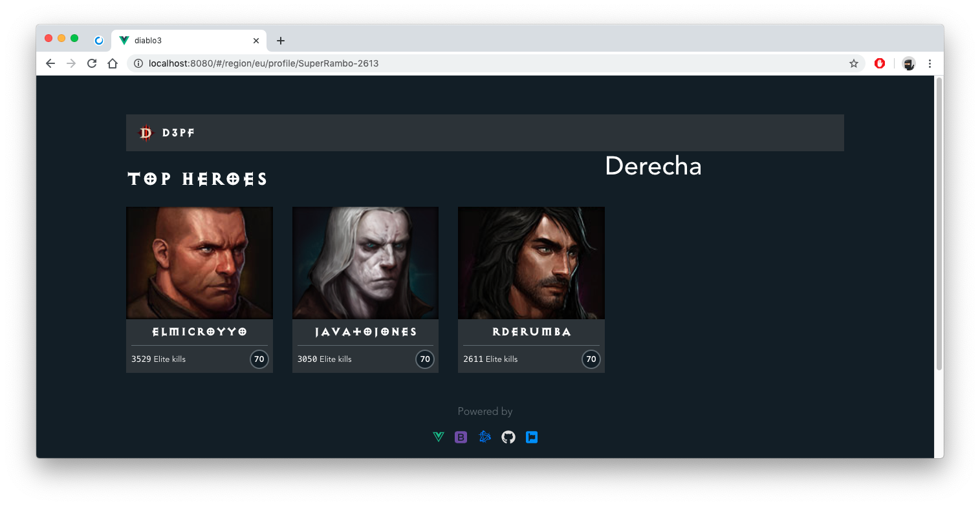Open the Bootstrap logo link in the footer
Viewport: 980px width, 506px height.
point(461,437)
